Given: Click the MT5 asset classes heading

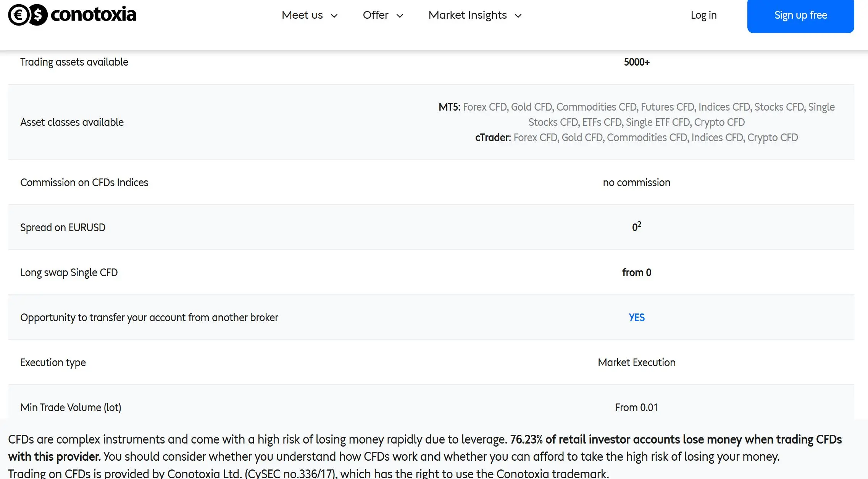Looking at the screenshot, I should point(449,107).
